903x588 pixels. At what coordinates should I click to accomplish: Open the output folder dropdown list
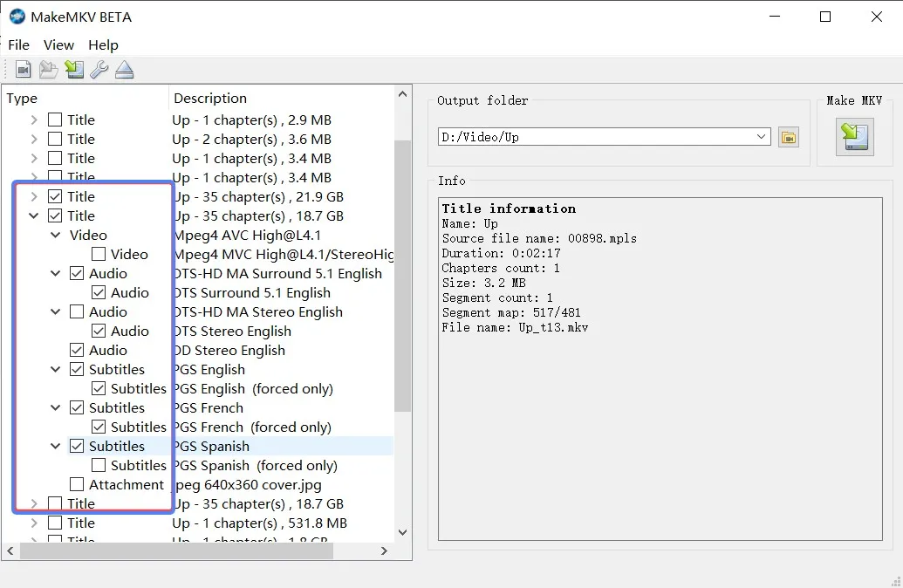tap(761, 137)
